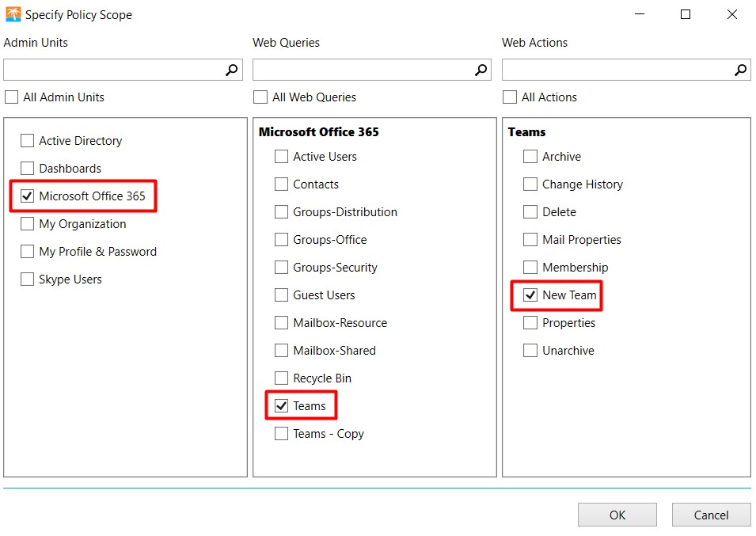
Task: Select the My Organization checkbox
Action: [x=28, y=223]
